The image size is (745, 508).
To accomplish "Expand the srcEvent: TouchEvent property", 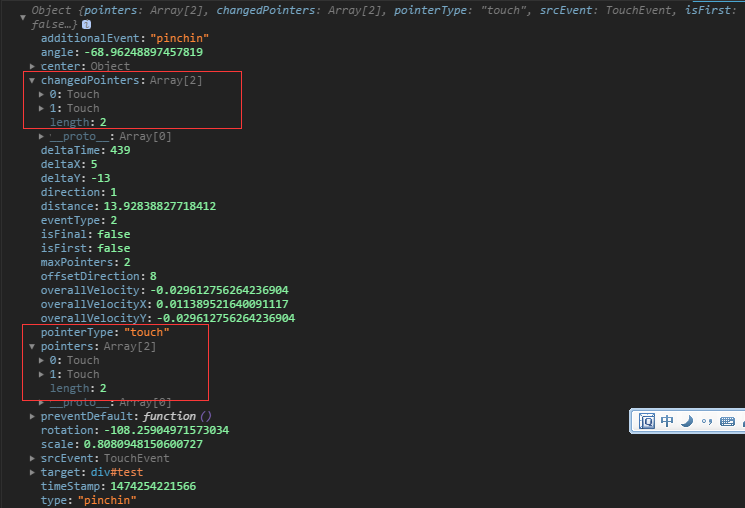I will tap(33, 458).
